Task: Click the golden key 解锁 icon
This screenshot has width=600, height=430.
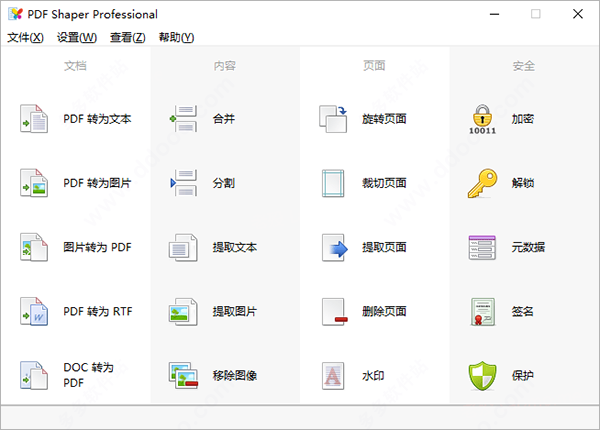Action: click(x=482, y=183)
